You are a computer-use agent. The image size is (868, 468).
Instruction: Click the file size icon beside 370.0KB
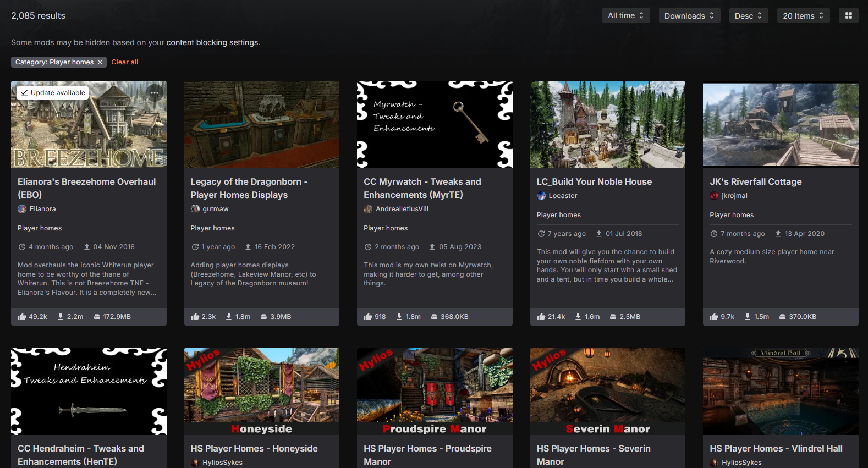pos(782,317)
